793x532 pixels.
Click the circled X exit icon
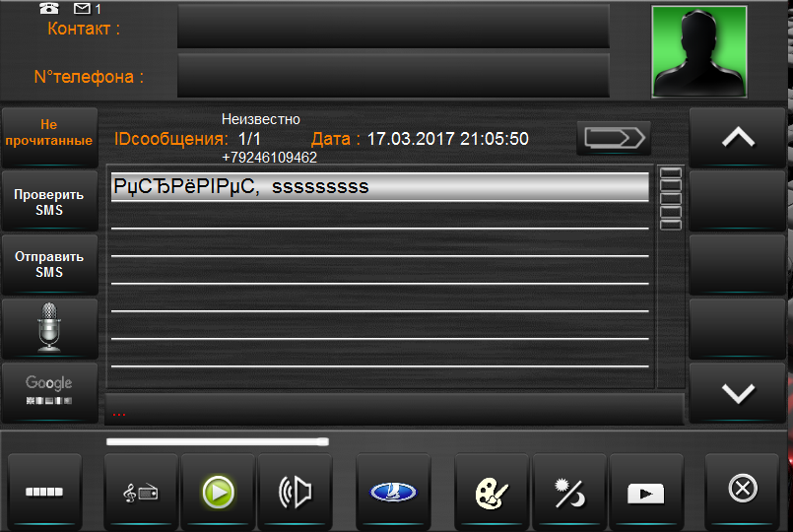pyautogui.click(x=743, y=490)
